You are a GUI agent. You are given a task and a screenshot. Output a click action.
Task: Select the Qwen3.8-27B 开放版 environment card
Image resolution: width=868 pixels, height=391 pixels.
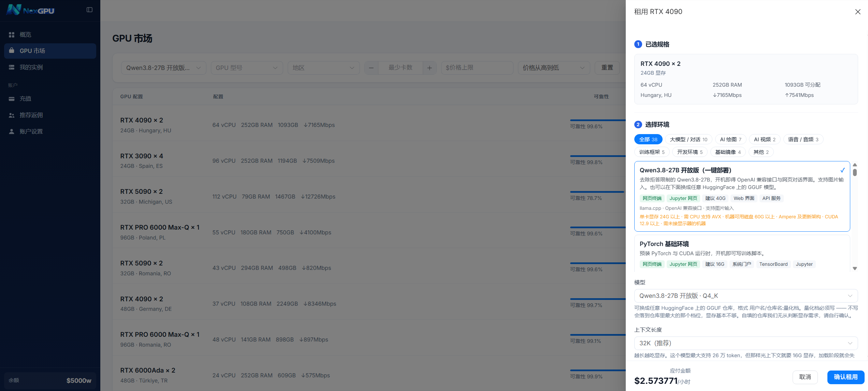(x=742, y=196)
